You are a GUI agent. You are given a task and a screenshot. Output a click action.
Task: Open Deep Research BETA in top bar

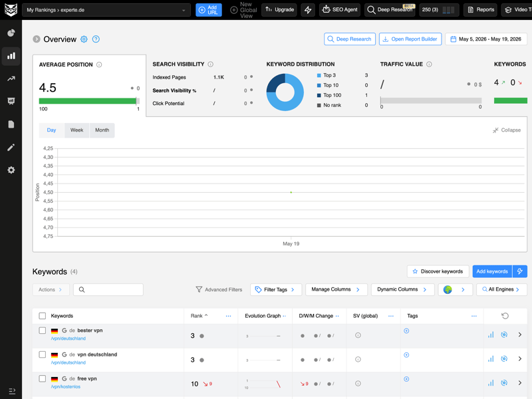coord(390,10)
